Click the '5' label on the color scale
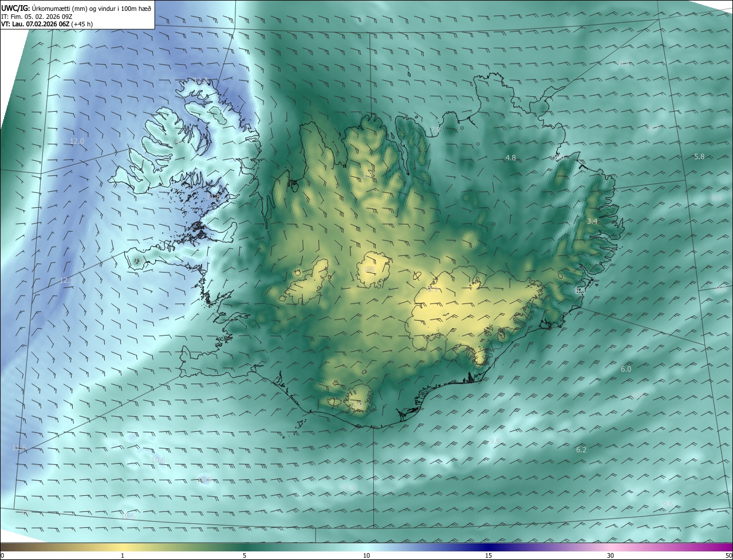The width and height of the screenshot is (733, 560). click(x=245, y=555)
